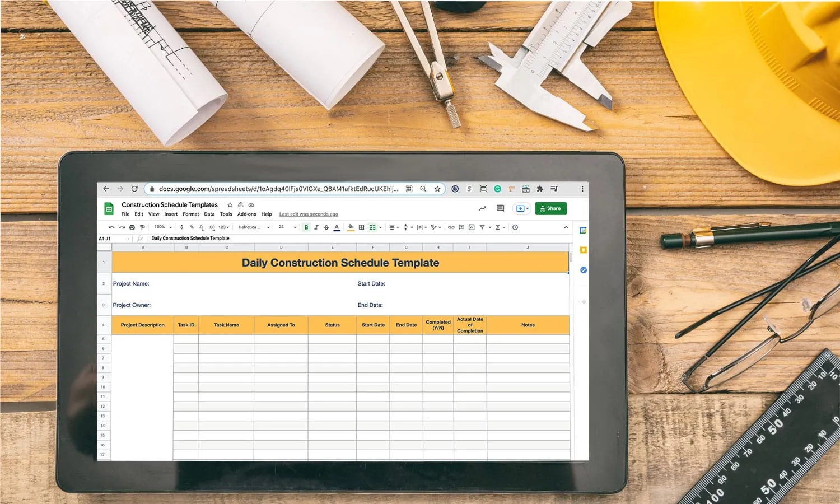Expand the font size 24 dropdown
The height and width of the screenshot is (504, 840).
(287, 227)
